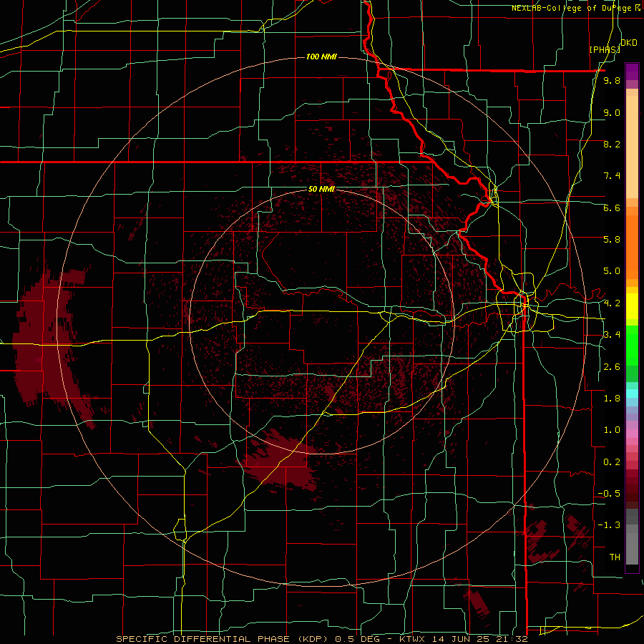Pick the pink swatch on the color scale
This screenshot has height=644, width=644.
[632, 434]
